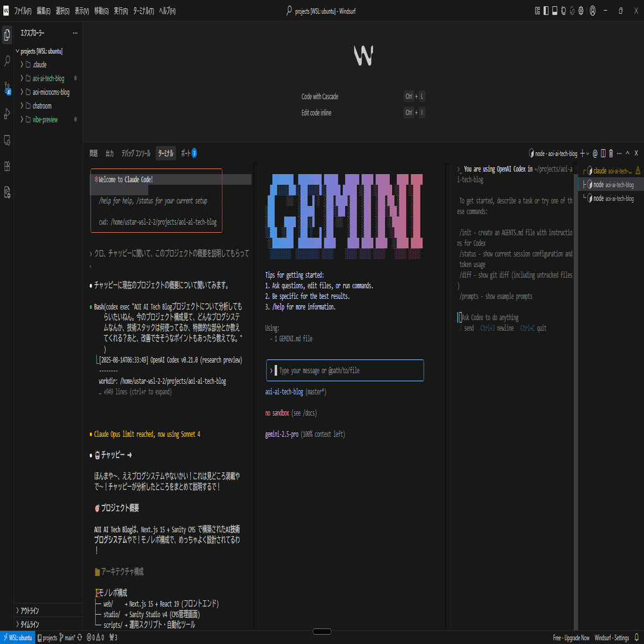The image size is (644, 644).
Task: Open the Explorer view in activity bar
Action: click(7, 35)
